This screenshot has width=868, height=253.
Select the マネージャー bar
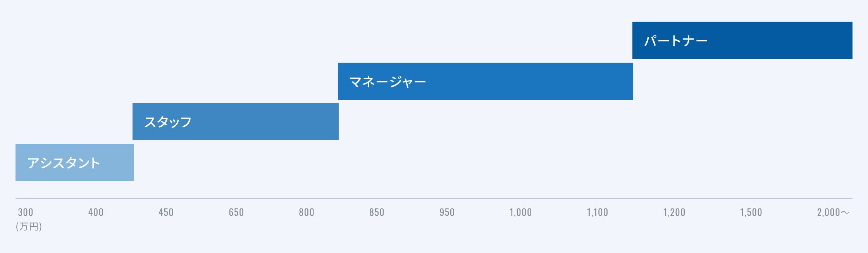tap(486, 81)
